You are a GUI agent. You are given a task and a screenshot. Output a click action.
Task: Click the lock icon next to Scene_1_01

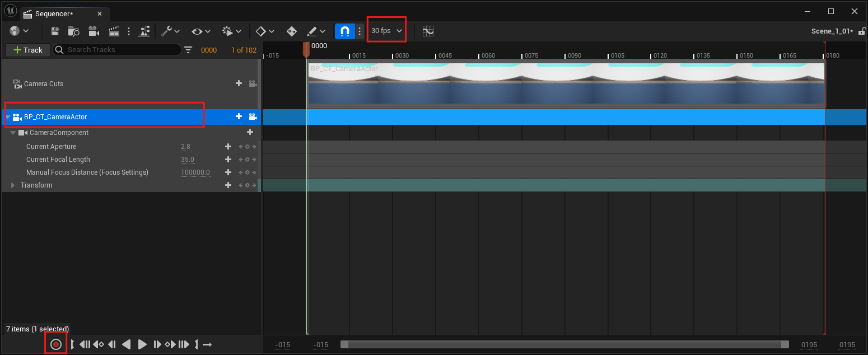(x=861, y=31)
